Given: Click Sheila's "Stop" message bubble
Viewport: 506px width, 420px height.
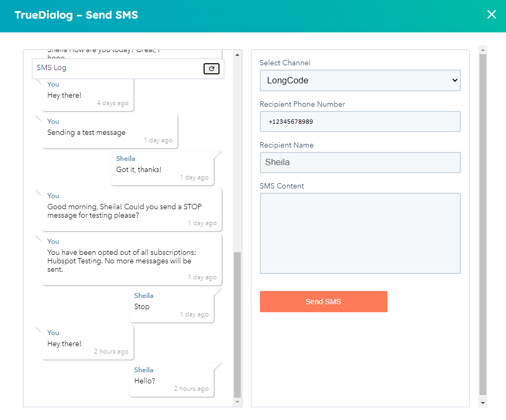Looking at the screenshot, I should click(172, 306).
